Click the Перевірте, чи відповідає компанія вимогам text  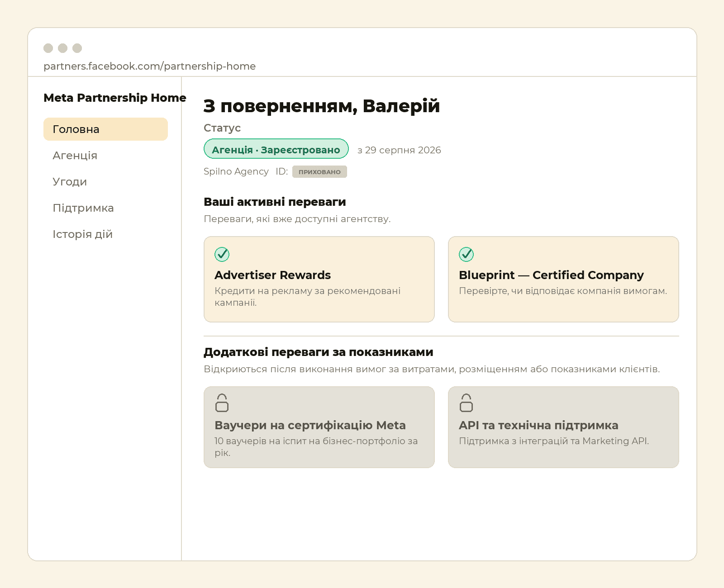(563, 291)
